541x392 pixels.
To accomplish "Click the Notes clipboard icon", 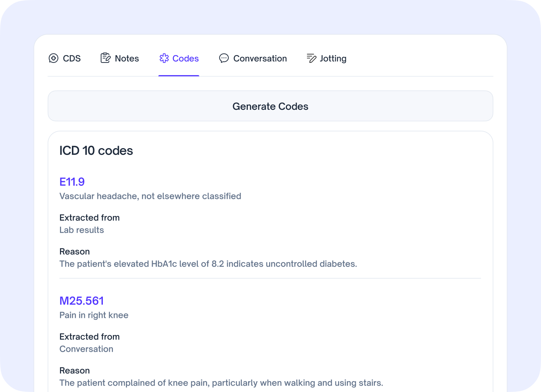I will click(x=105, y=58).
